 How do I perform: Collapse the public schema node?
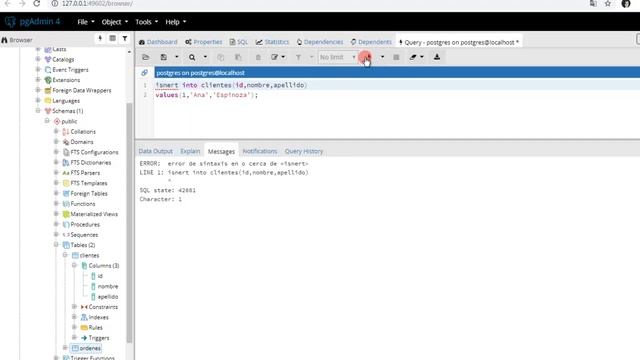47,121
